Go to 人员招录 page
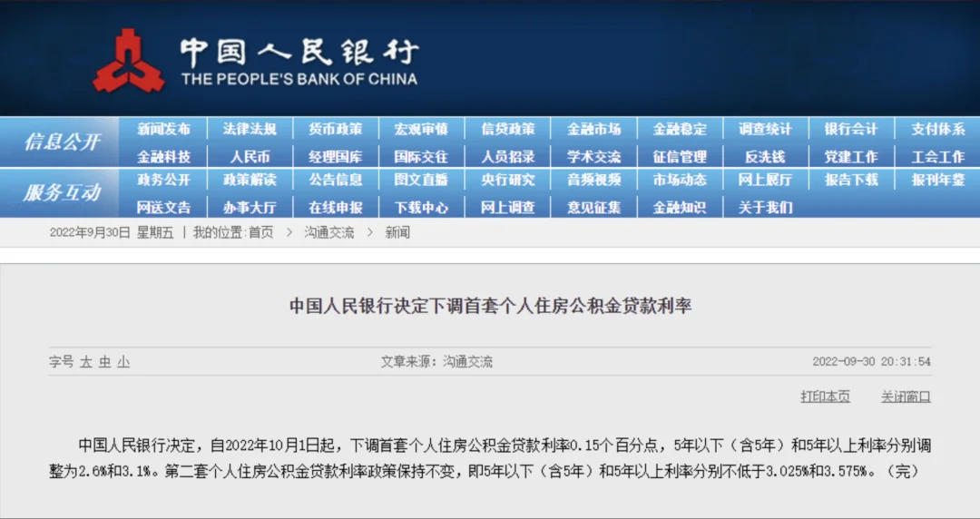Image resolution: width=980 pixels, height=519 pixels. [x=507, y=156]
